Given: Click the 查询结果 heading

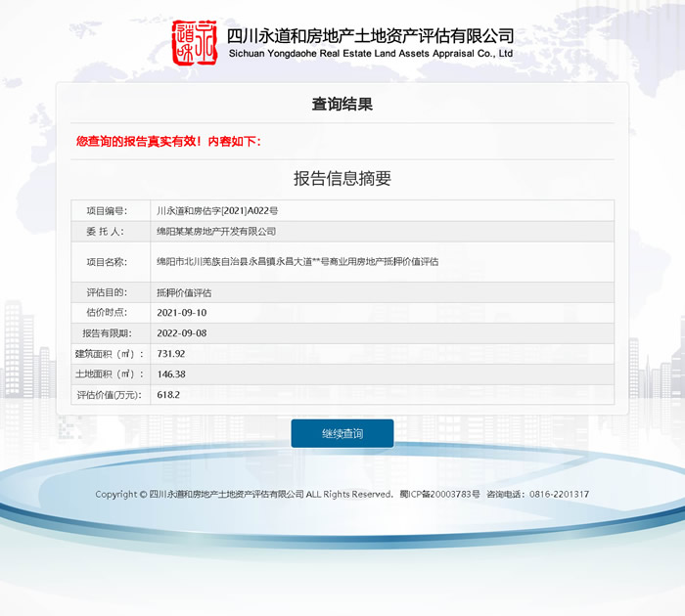Looking at the screenshot, I should coord(342,105).
